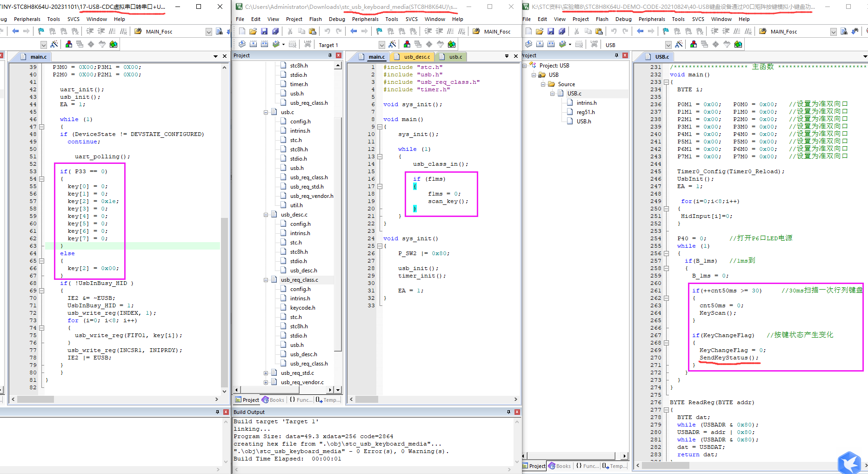Select keycode.h in the project tree
868x474 pixels.
(x=302, y=308)
